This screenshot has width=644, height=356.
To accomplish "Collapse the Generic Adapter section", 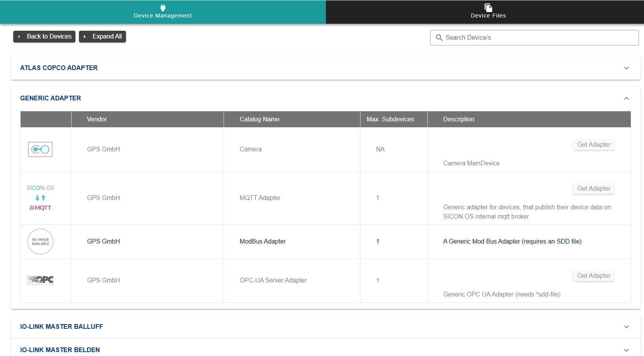I will pos(626,98).
